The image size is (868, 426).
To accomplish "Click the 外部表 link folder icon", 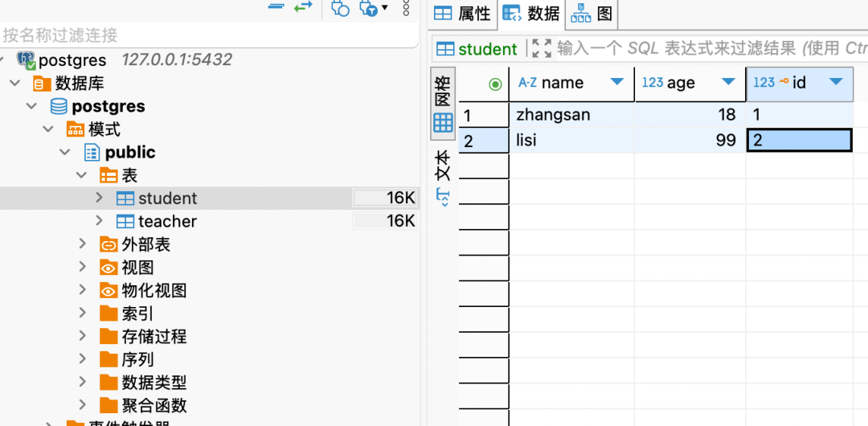I will click(x=108, y=244).
